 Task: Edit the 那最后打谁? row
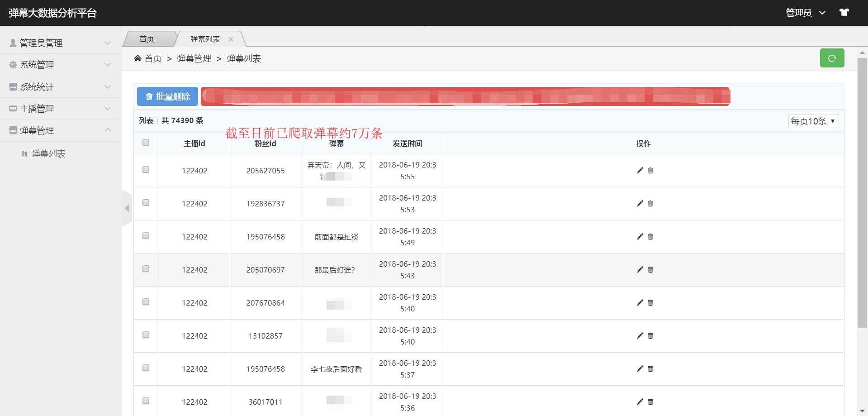(x=640, y=270)
